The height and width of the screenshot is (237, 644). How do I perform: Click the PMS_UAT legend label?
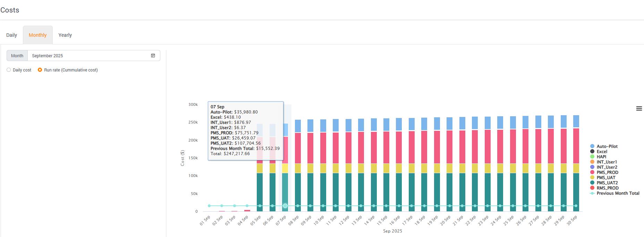pyautogui.click(x=606, y=178)
